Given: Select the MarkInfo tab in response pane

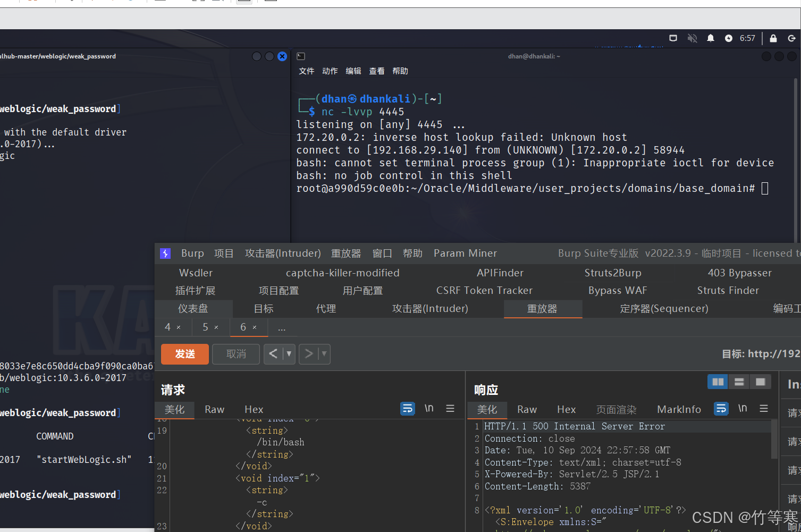Looking at the screenshot, I should pyautogui.click(x=679, y=410).
